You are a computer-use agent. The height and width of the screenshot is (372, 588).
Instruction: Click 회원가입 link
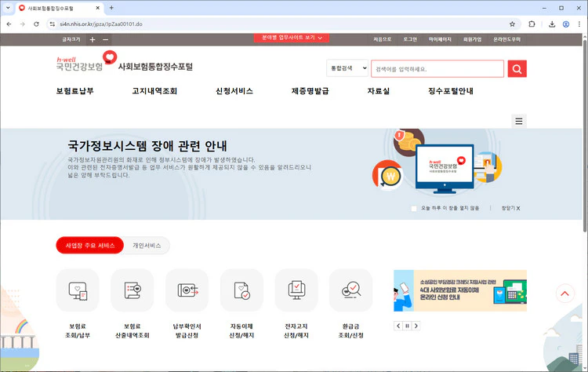tap(473, 39)
